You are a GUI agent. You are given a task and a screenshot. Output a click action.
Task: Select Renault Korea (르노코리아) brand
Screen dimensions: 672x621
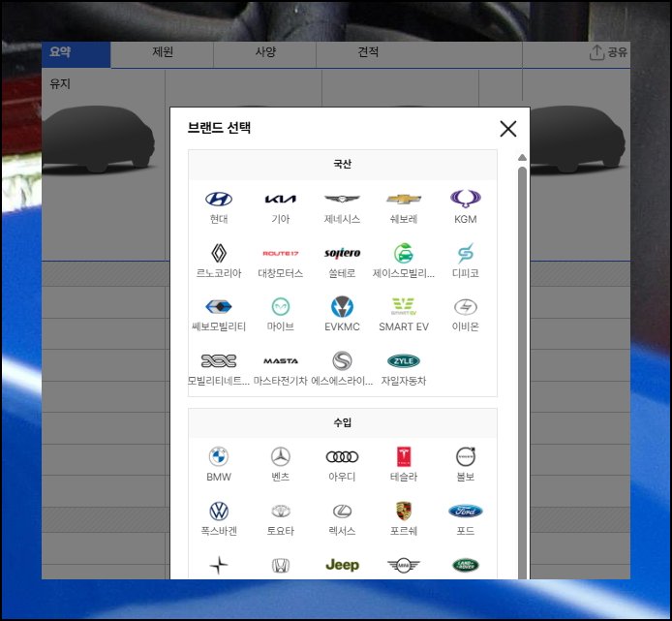coord(219,253)
